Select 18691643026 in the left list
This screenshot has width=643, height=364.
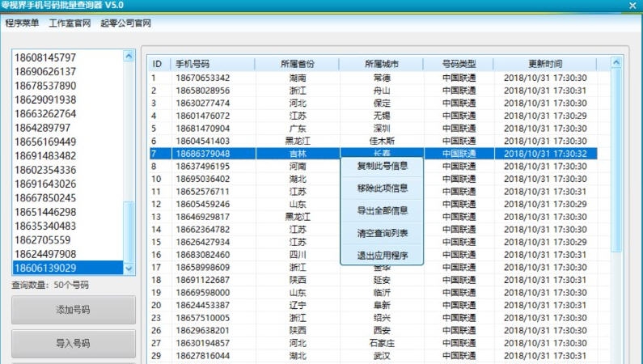click(68, 184)
